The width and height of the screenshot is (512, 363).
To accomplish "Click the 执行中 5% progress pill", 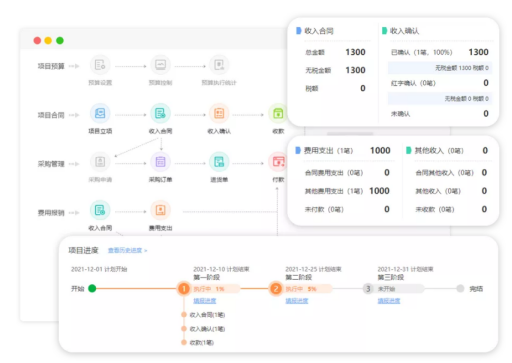I will click(307, 289).
